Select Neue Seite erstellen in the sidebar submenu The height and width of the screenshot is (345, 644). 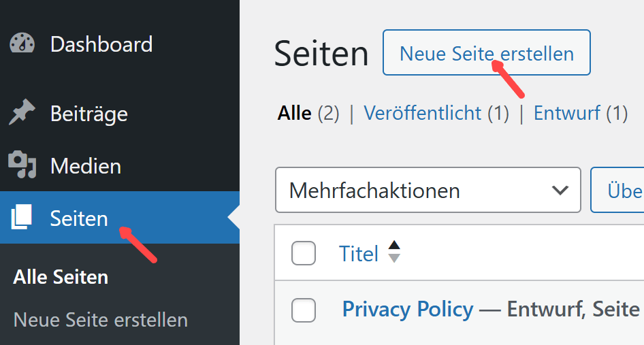pyautogui.click(x=101, y=319)
